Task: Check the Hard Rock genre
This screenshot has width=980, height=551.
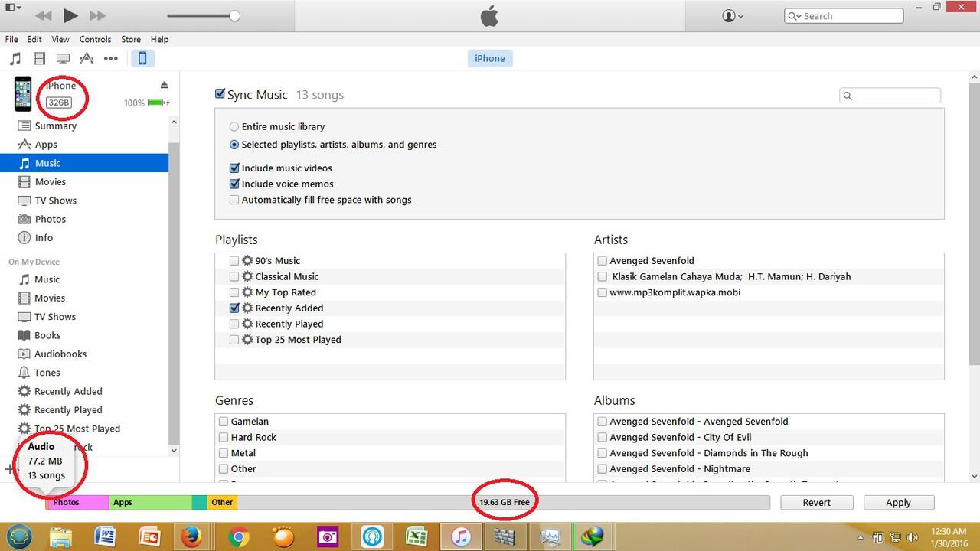Action: click(224, 437)
